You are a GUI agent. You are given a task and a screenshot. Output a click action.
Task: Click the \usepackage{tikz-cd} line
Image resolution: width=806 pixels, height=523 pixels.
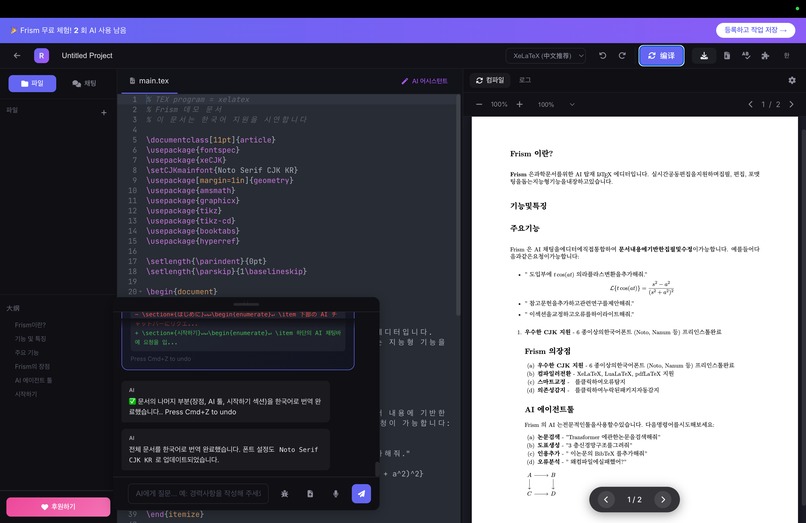pos(193,221)
